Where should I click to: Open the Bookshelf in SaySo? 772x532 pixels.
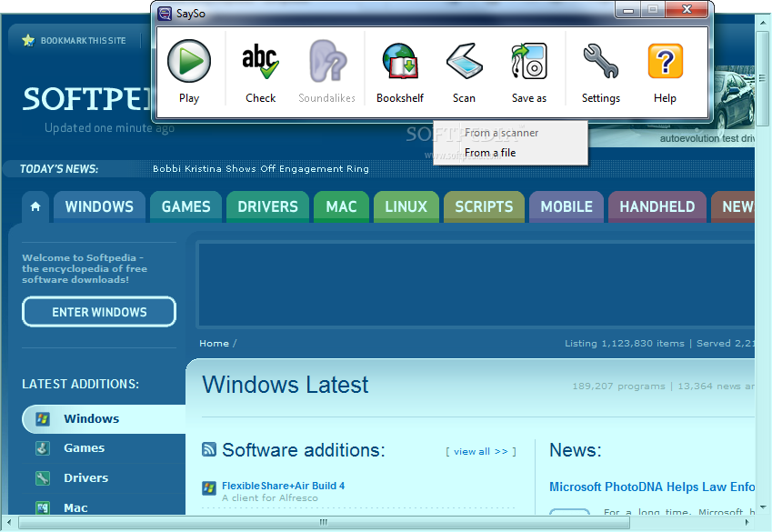point(400,72)
